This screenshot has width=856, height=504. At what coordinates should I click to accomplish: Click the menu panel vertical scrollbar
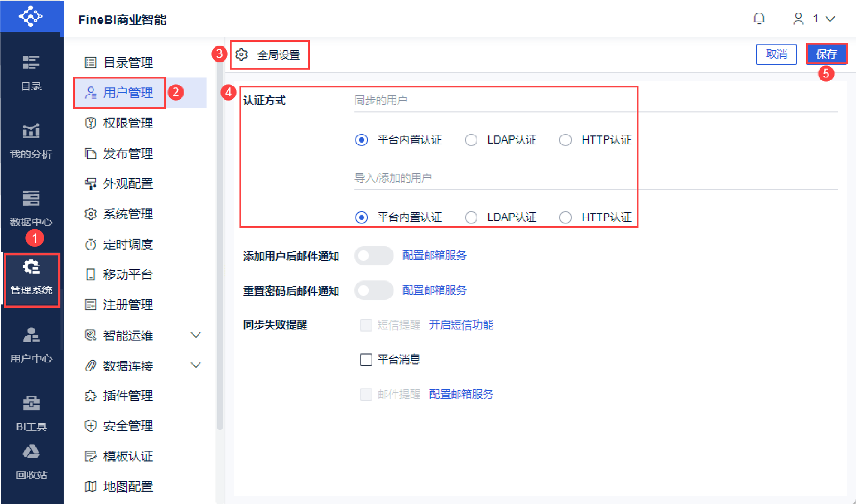[220, 240]
